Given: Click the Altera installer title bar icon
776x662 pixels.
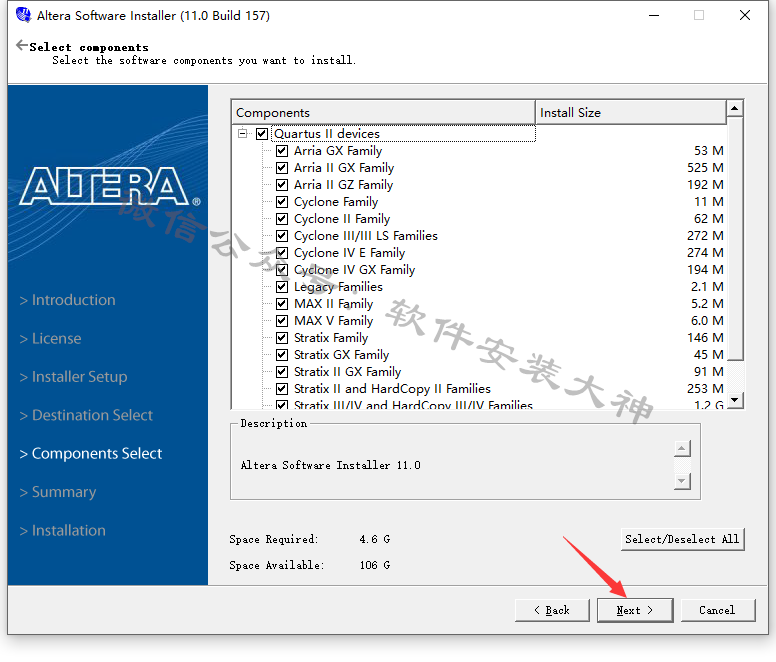Looking at the screenshot, I should (x=23, y=15).
